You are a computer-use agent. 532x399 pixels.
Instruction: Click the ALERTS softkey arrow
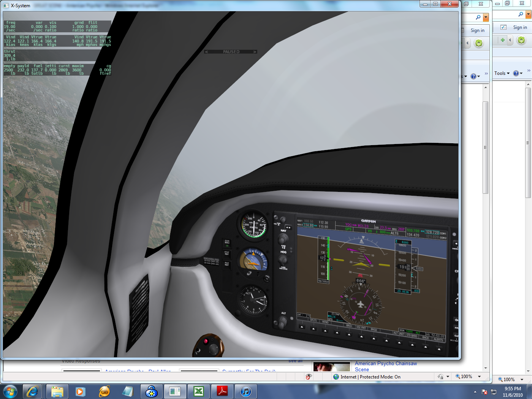pyautogui.click(x=439, y=349)
